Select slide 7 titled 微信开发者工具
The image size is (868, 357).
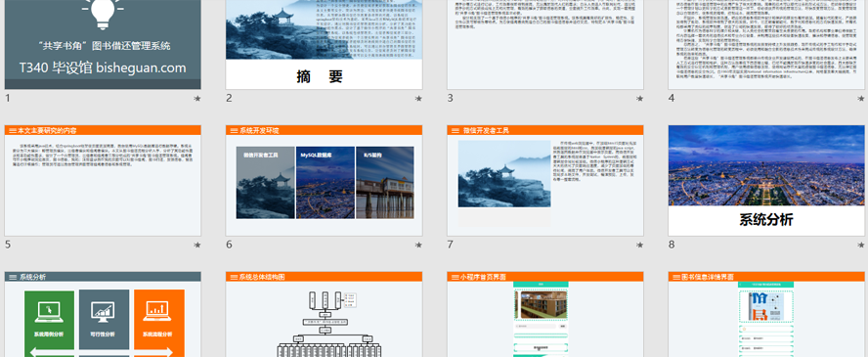coord(545,181)
